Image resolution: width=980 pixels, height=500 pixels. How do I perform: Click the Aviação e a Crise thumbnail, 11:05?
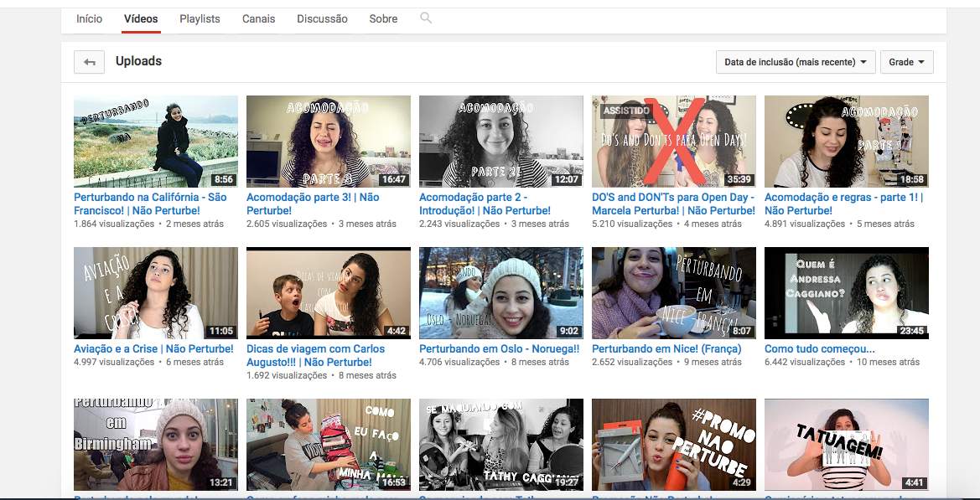point(156,293)
